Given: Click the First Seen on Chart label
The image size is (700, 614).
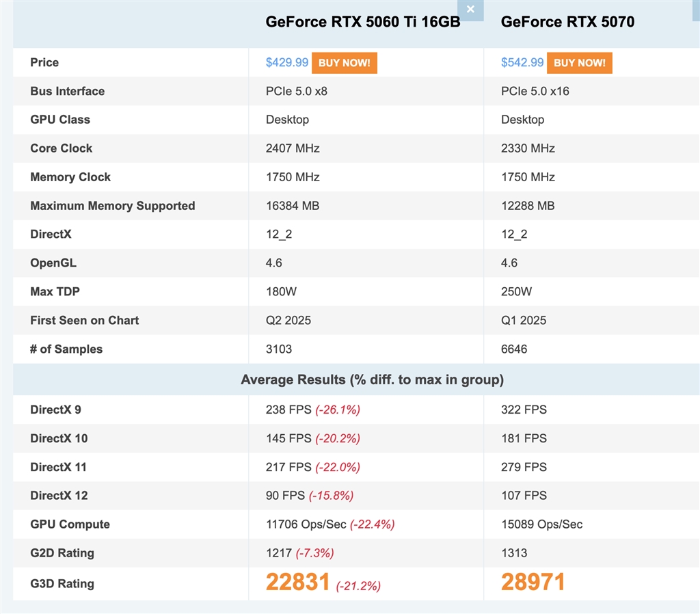Looking at the screenshot, I should pyautogui.click(x=84, y=321).
